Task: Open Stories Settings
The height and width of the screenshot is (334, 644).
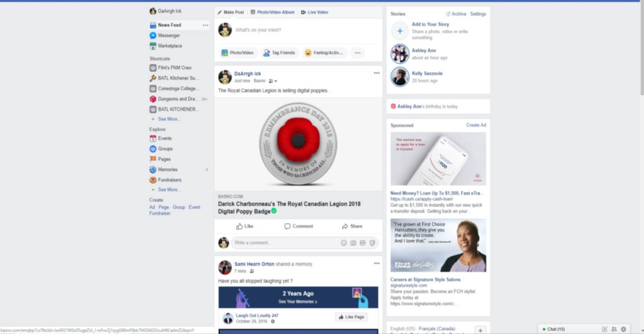Action: tap(478, 14)
